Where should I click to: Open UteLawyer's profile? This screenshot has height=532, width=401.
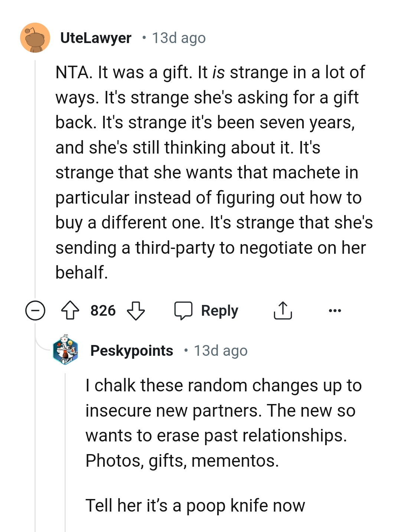pyautogui.click(x=96, y=37)
